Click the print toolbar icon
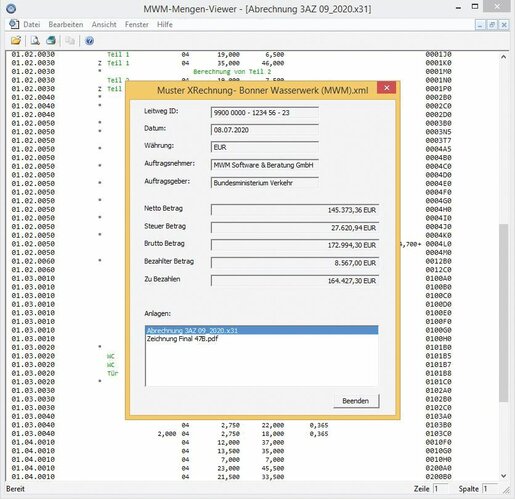The height and width of the screenshot is (500, 515). (51, 41)
